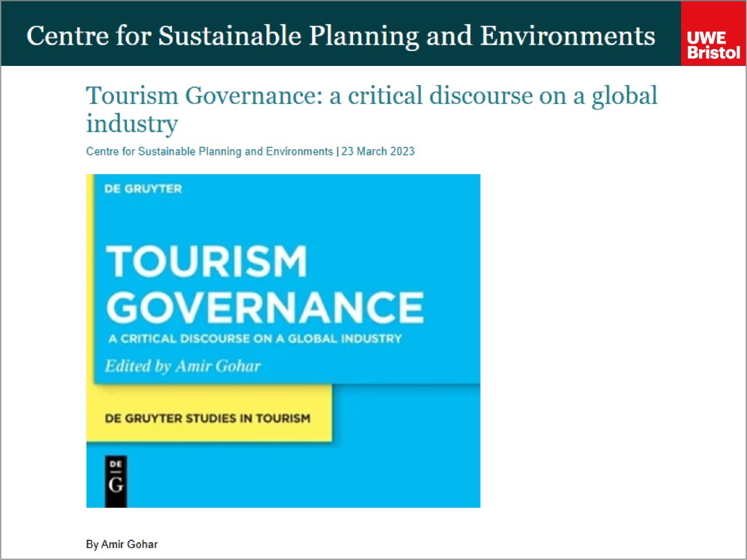The width and height of the screenshot is (747, 560).
Task: Open the Tourism Governance article title link
Action: [372, 110]
